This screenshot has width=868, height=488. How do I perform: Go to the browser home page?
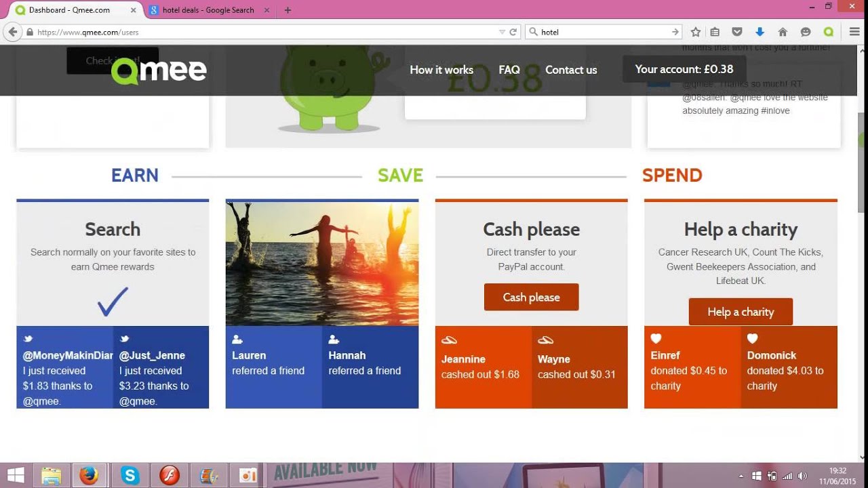[x=783, y=32]
